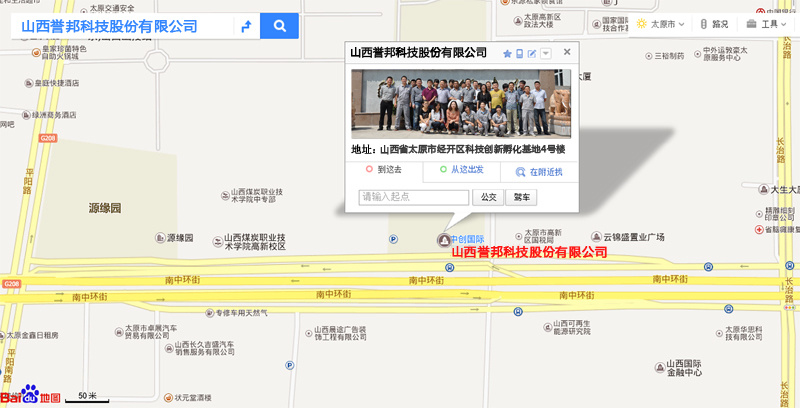
Task: Click the blue magnifier search button
Action: tap(279, 26)
